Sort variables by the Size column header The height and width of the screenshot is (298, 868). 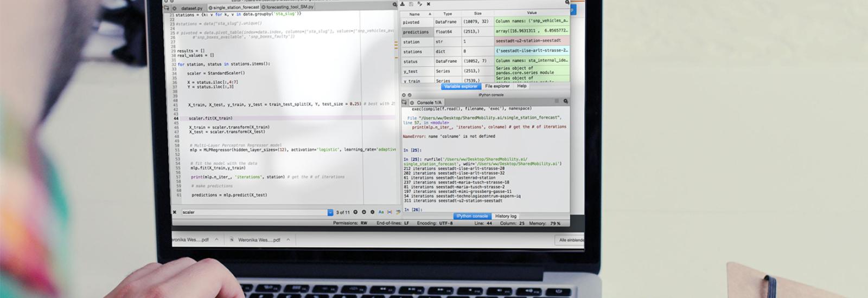pyautogui.click(x=477, y=13)
